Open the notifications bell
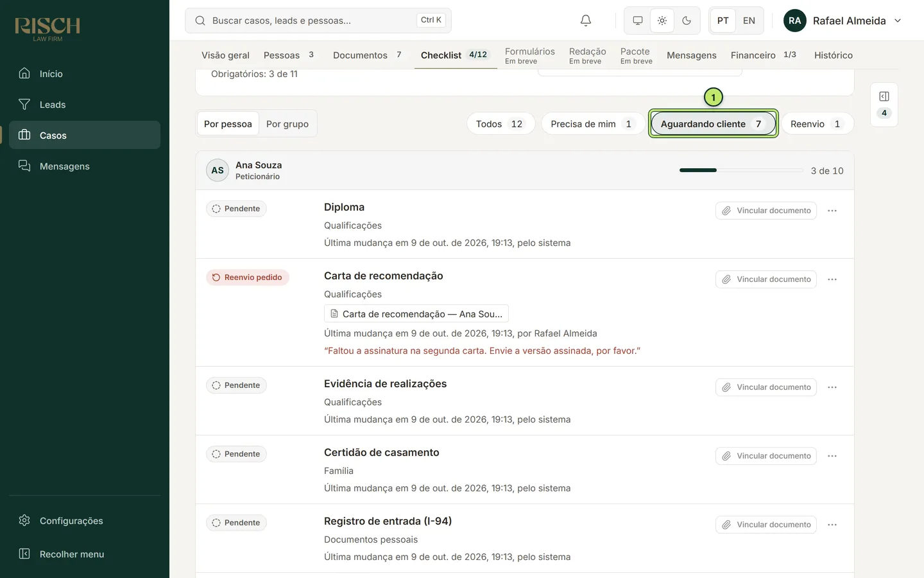 pos(586,21)
